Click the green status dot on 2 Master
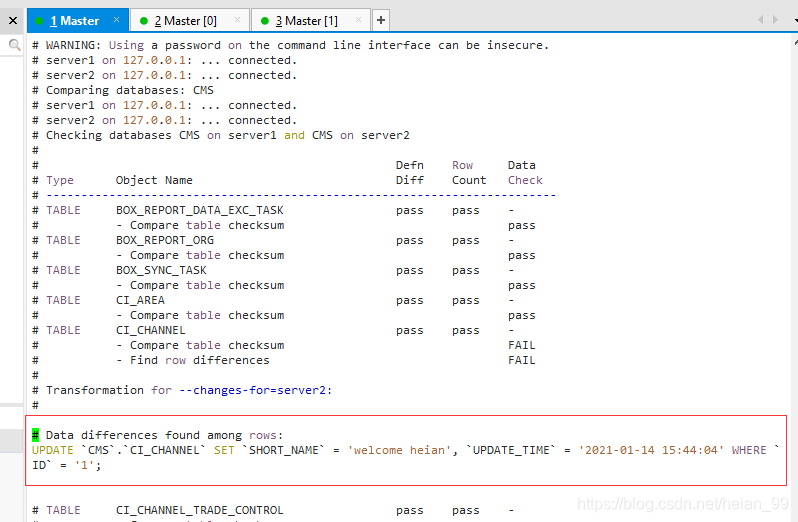Screen dimensions: 798x522 point(144,20)
